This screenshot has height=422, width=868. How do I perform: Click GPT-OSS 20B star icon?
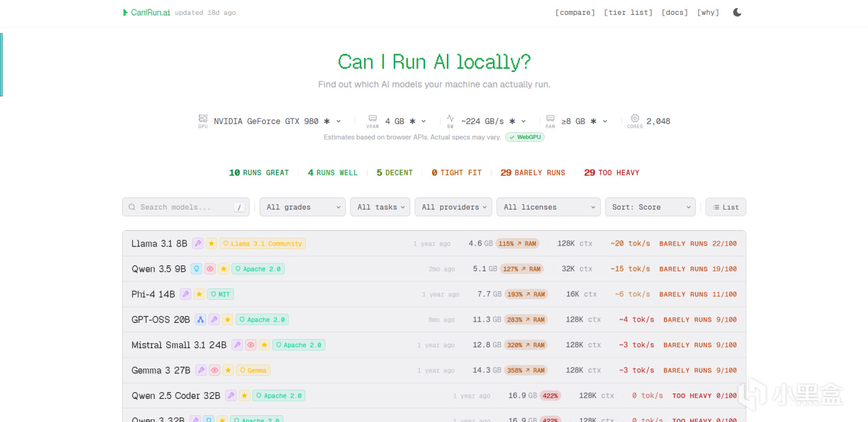coord(228,320)
